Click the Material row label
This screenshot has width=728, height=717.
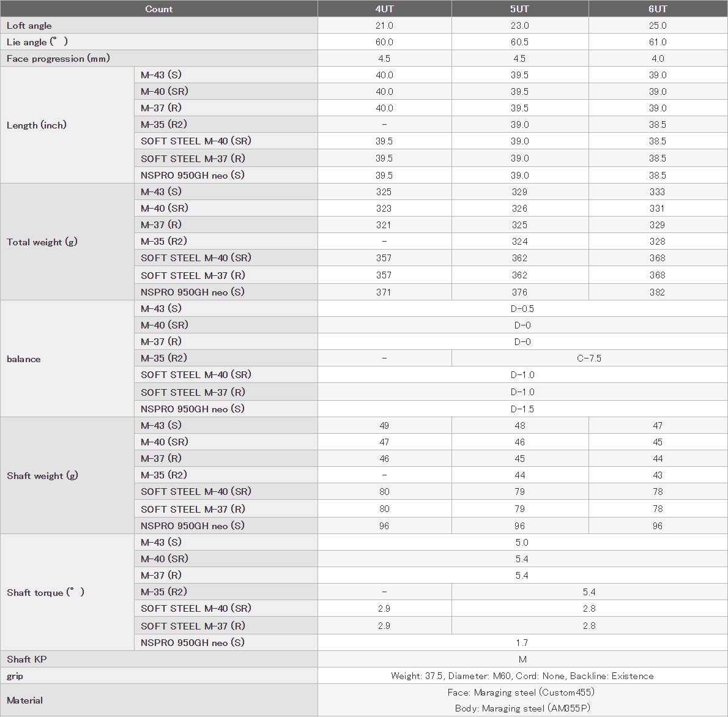(24, 700)
